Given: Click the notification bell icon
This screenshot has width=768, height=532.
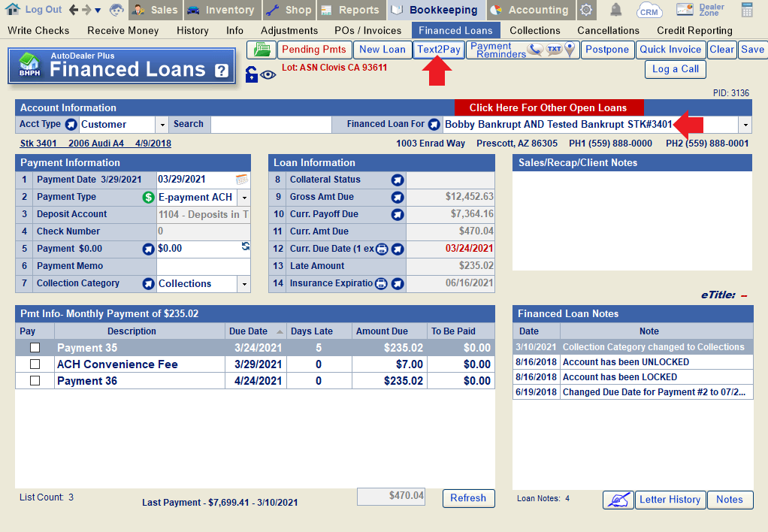Looking at the screenshot, I should tap(615, 10).
